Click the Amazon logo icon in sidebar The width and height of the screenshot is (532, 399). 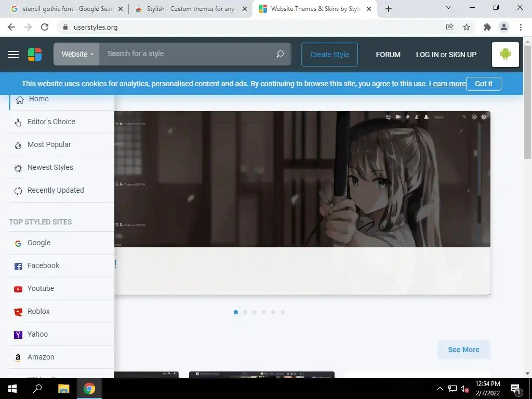click(18, 357)
